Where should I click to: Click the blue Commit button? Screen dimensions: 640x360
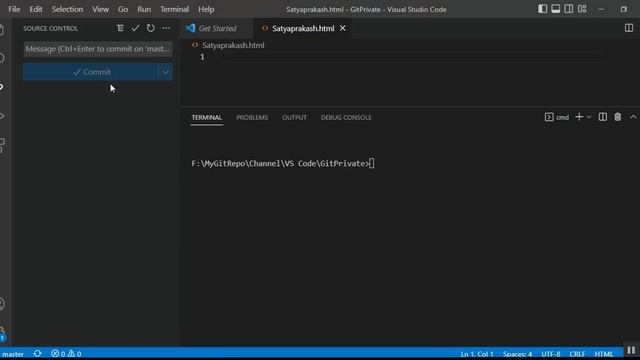click(91, 72)
